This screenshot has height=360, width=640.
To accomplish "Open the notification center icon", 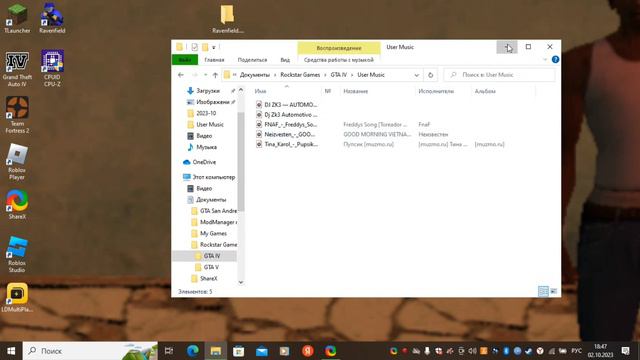I will tap(625, 351).
